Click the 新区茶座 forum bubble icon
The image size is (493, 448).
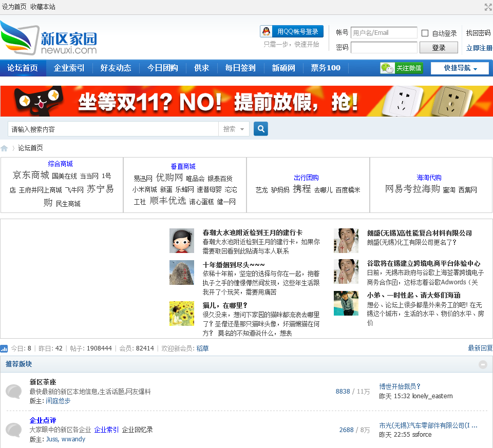coord(13,392)
